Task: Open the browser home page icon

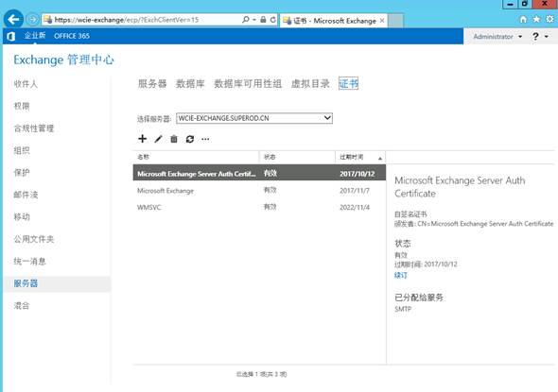Action: (523, 19)
